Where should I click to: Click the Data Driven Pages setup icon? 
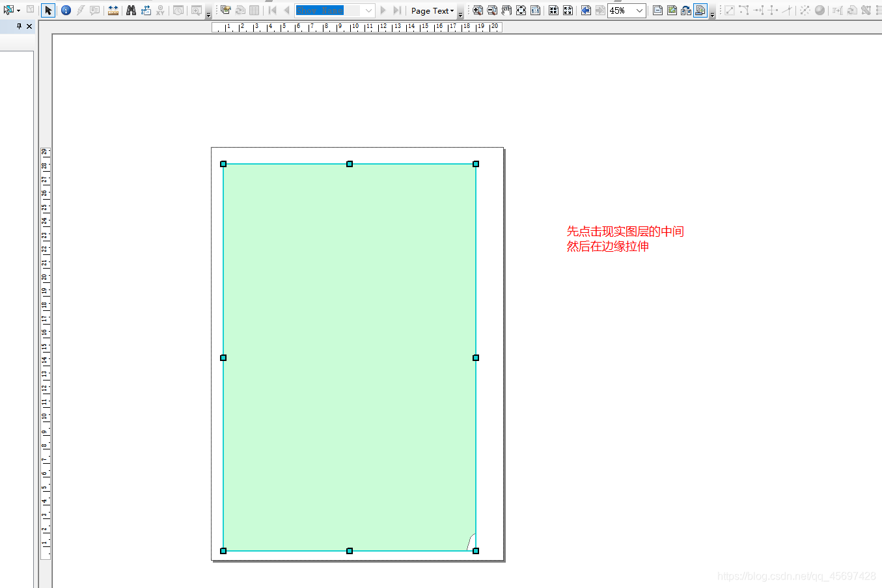226,10
